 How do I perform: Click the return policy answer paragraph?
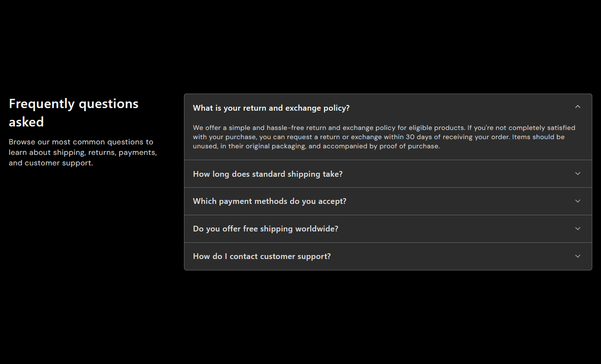click(x=384, y=137)
